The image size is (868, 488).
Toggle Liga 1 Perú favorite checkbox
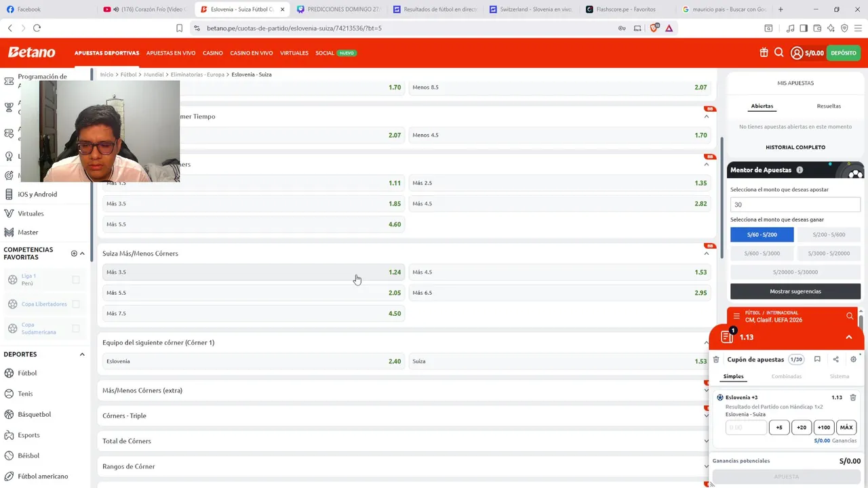coord(76,280)
